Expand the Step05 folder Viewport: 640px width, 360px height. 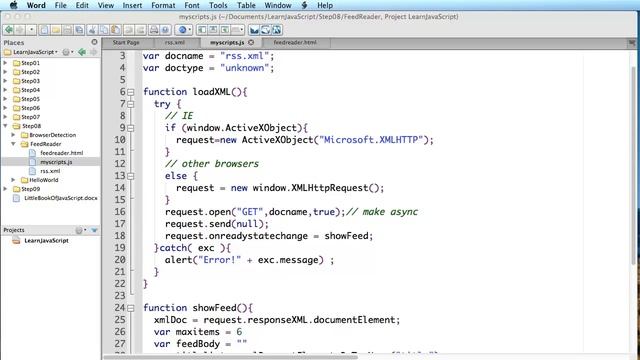click(5, 99)
